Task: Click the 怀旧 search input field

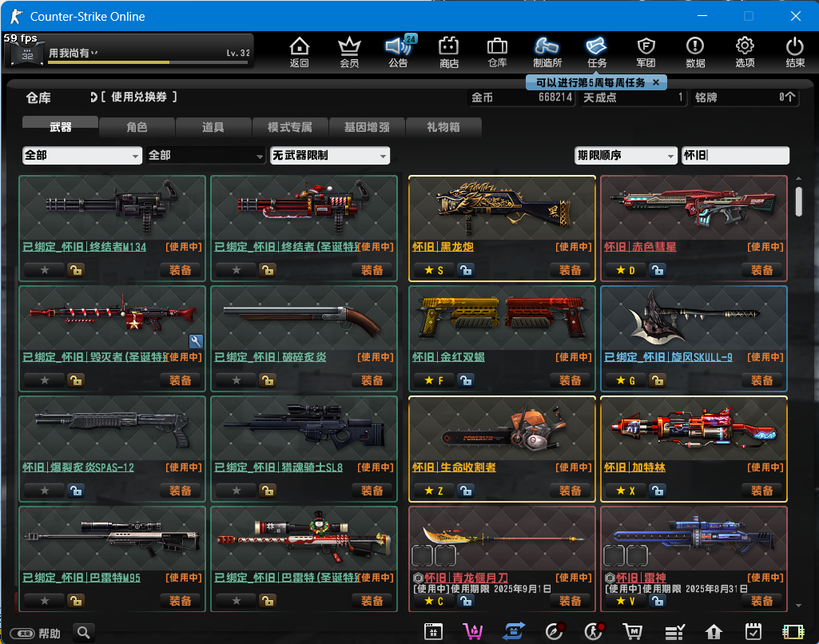Action: (x=735, y=155)
